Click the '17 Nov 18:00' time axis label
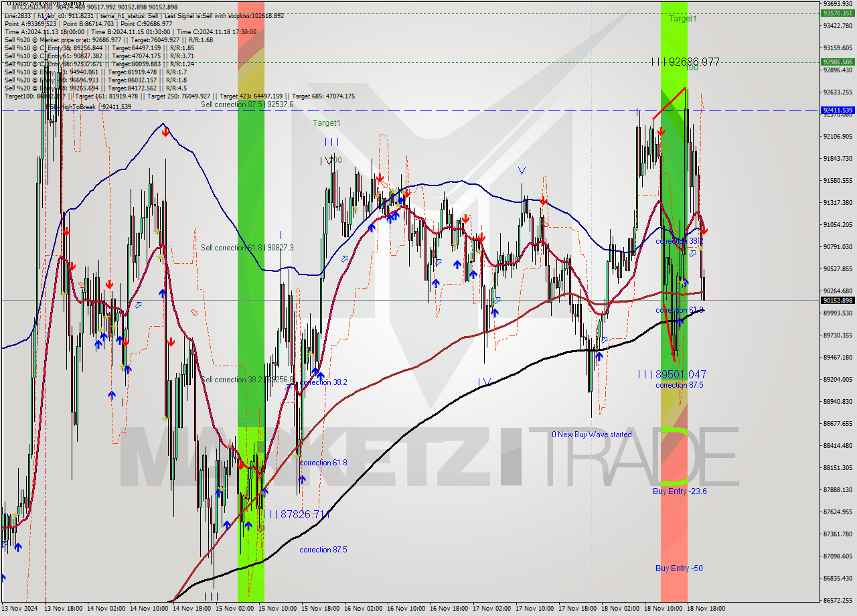The image size is (857, 616). (x=578, y=609)
